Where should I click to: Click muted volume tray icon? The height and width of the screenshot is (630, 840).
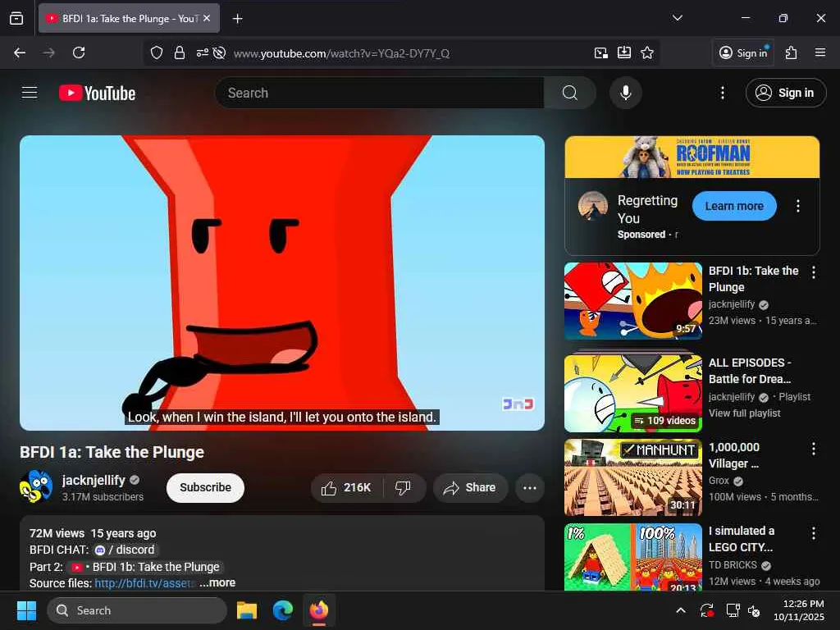755,610
